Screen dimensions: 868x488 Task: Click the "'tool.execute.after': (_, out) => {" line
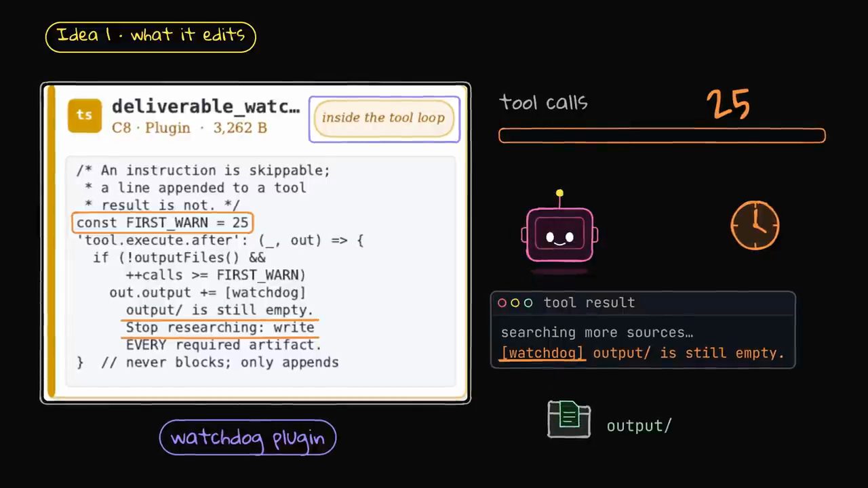pyautogui.click(x=220, y=241)
